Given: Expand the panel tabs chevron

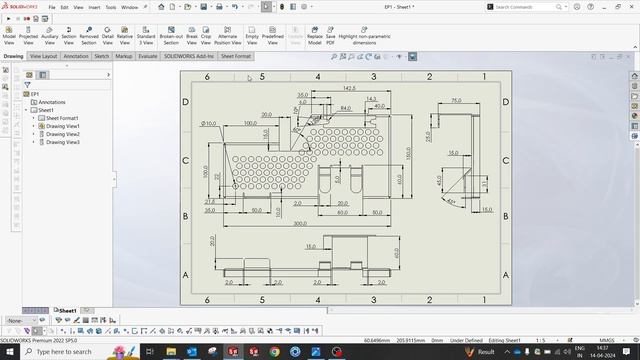Looking at the screenshot, I should (x=108, y=75).
